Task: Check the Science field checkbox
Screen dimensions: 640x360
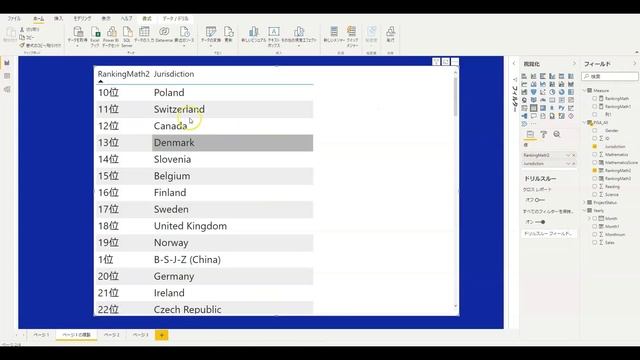Action: tap(595, 195)
